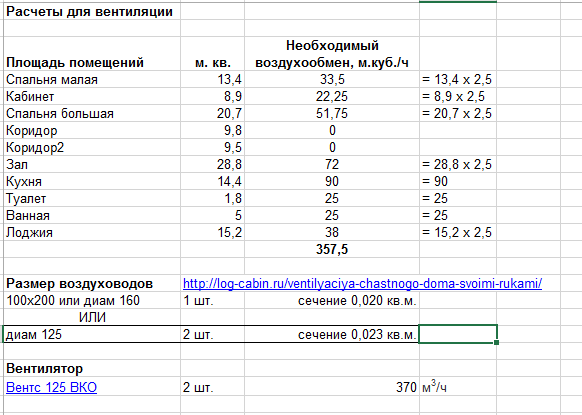Open the Вентс 125 ВКО link
Image resolution: width=582 pixels, height=415 pixels.
click(x=52, y=387)
